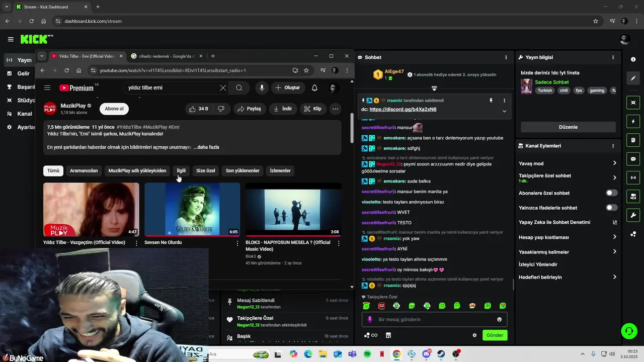Open Kanal Eylemleri three-dot menu
This screenshot has height=362, width=644.
coord(613,146)
